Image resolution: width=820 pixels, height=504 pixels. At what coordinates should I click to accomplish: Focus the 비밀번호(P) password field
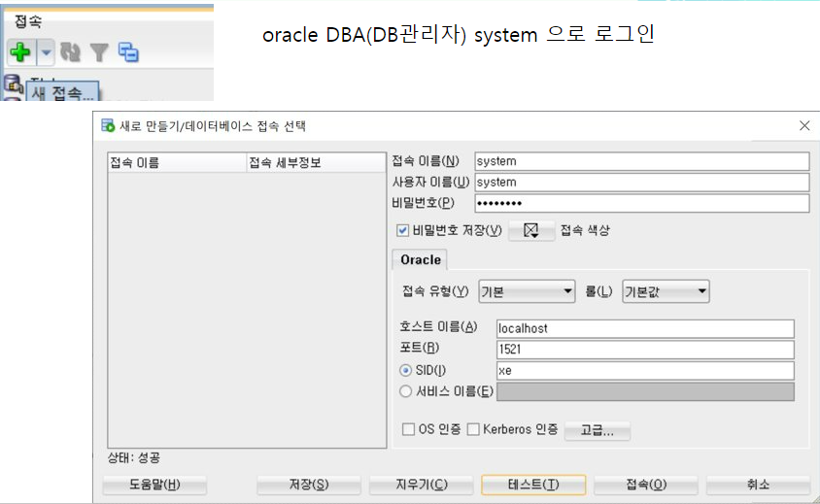coord(641,203)
